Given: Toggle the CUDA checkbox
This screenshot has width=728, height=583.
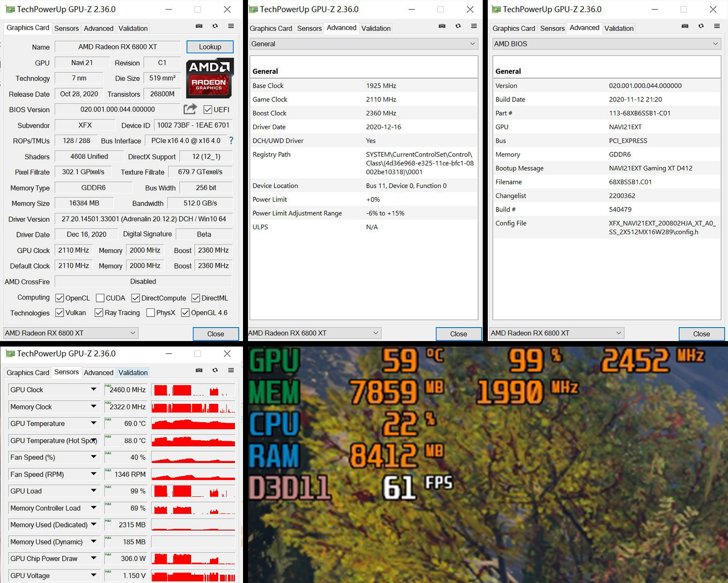Looking at the screenshot, I should point(100,298).
